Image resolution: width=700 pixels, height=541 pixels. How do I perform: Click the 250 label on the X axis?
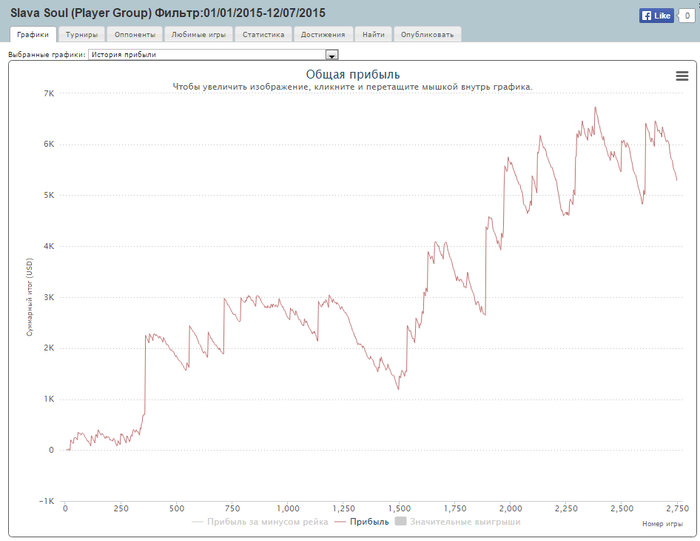point(121,508)
